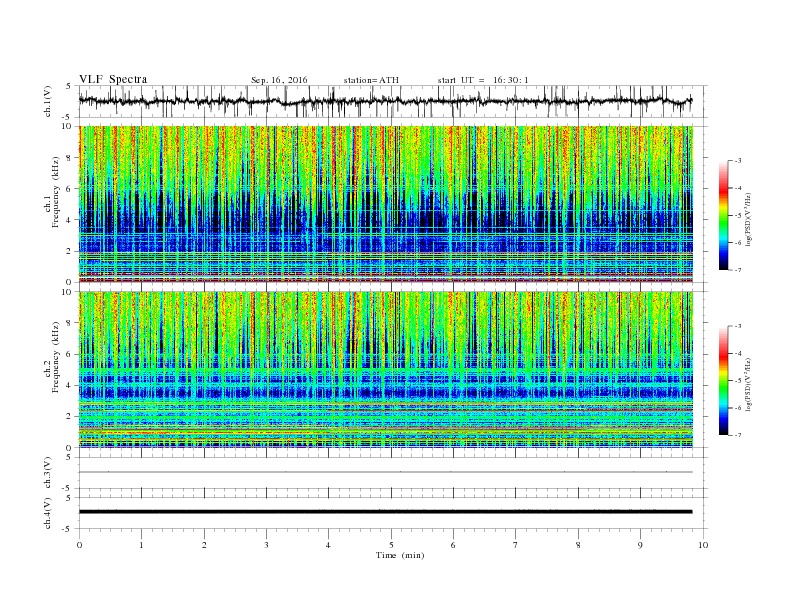Click the 'ch.4(V)' axis label
This screenshot has width=792, height=612.
(48, 513)
